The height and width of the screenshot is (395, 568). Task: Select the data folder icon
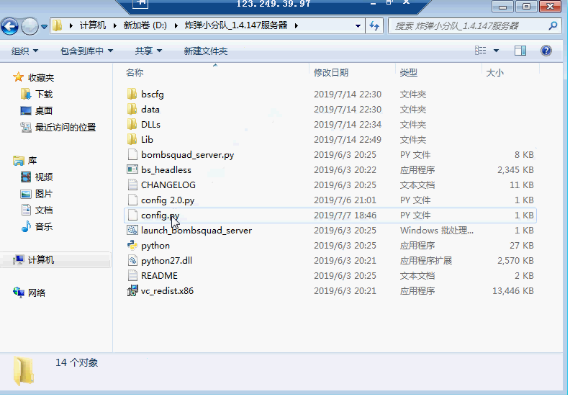tap(132, 109)
